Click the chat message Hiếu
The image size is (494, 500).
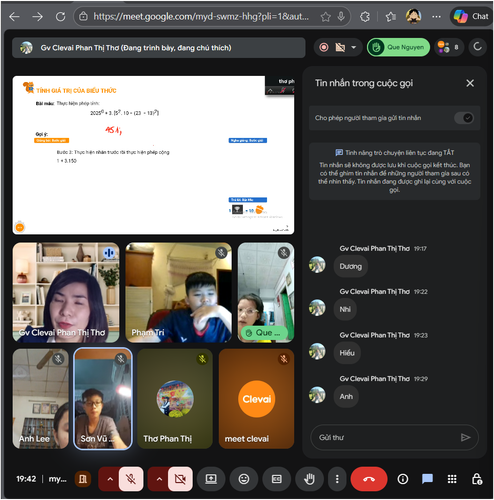pos(347,353)
